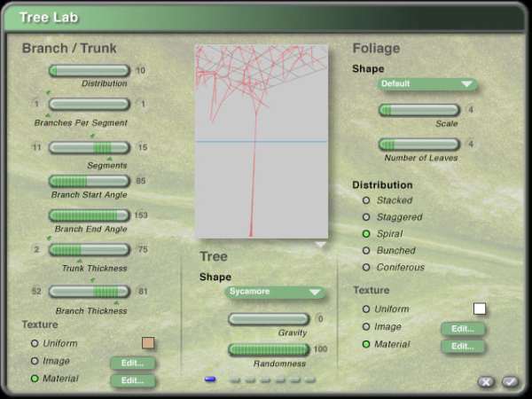
Task: Confirm with the checkmark icon
Action: pos(510,382)
